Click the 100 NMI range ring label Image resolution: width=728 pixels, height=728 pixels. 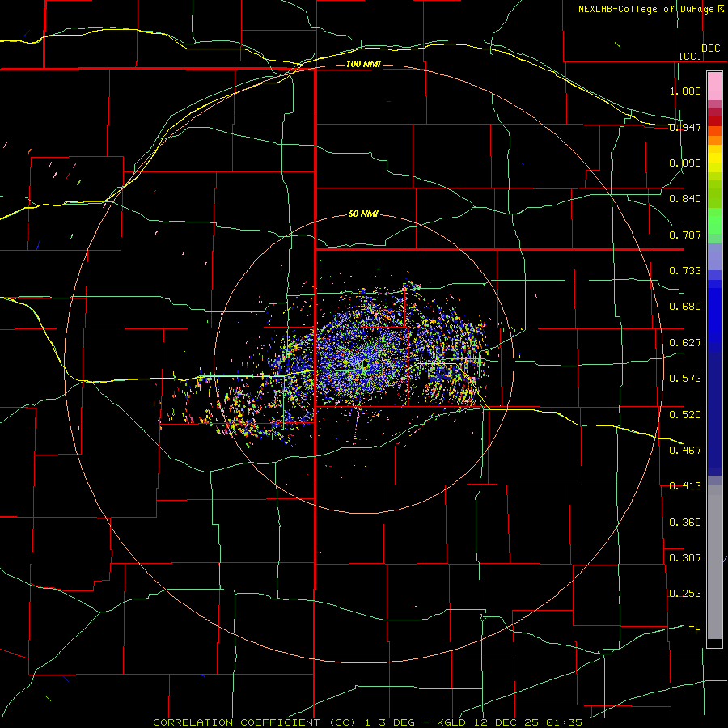(x=363, y=64)
